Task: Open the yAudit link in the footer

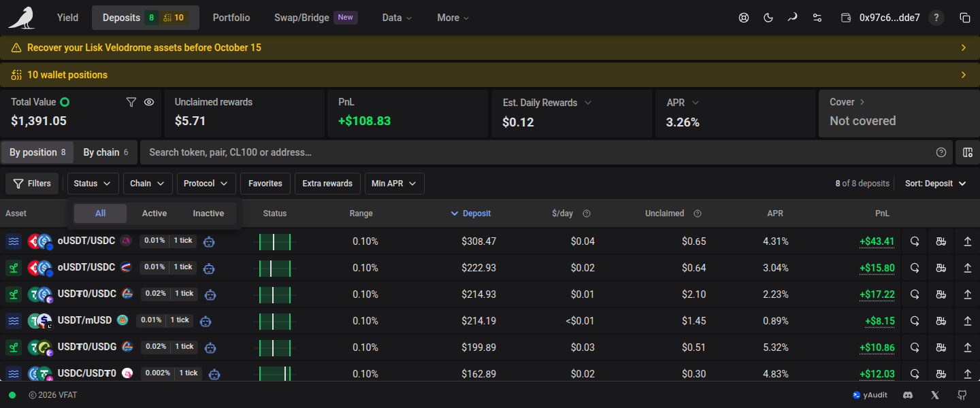Action: click(x=870, y=395)
